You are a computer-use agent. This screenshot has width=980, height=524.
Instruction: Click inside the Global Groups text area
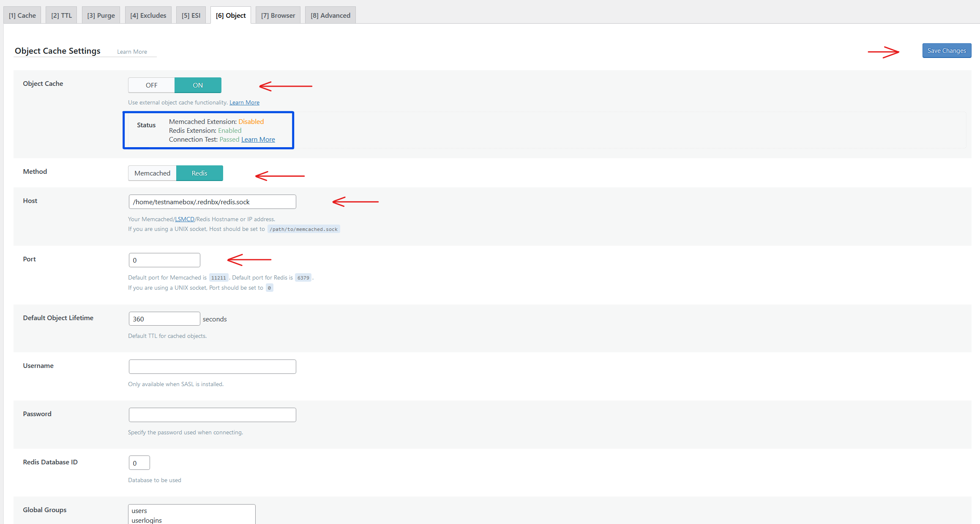coord(192,514)
